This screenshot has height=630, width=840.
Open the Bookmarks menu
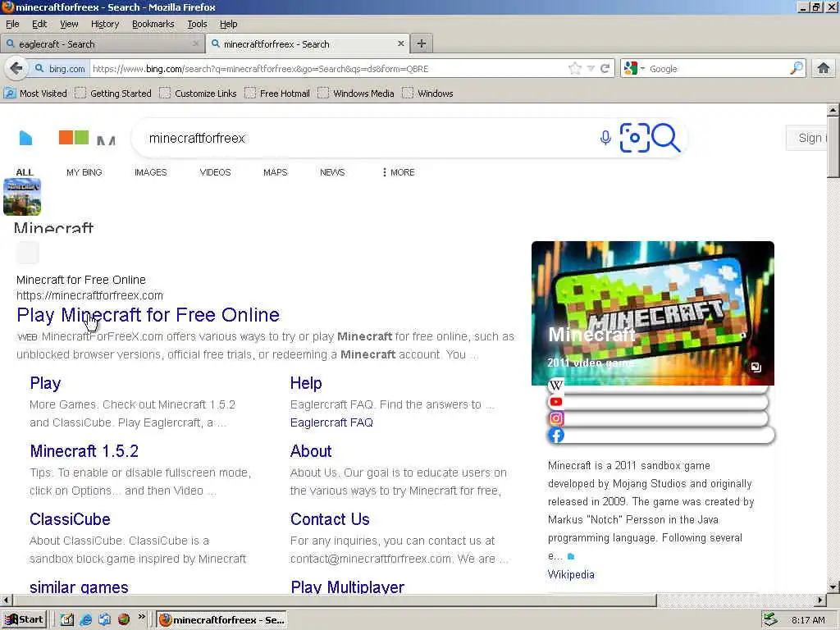[x=153, y=24]
